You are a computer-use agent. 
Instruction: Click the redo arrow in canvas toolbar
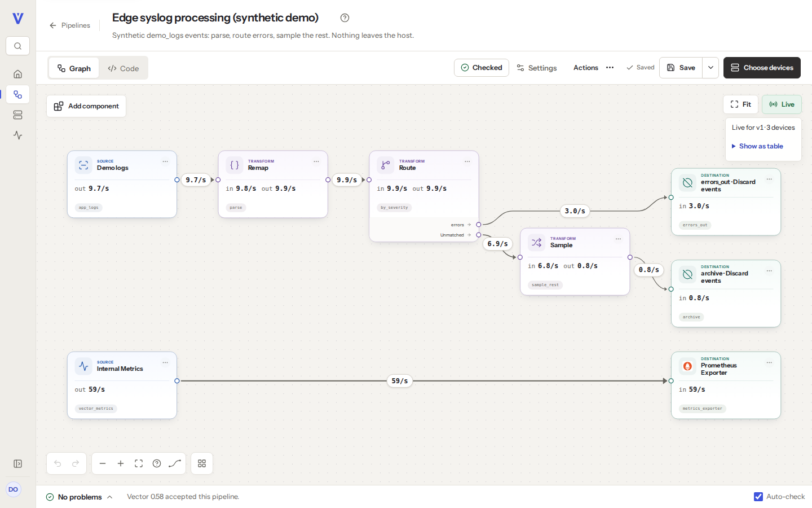point(76,463)
